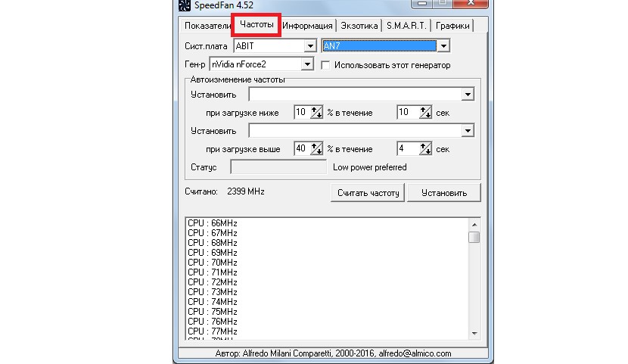Click seconds spinner on 'при загрузке выше' row
The height and width of the screenshot is (364, 628).
click(425, 149)
